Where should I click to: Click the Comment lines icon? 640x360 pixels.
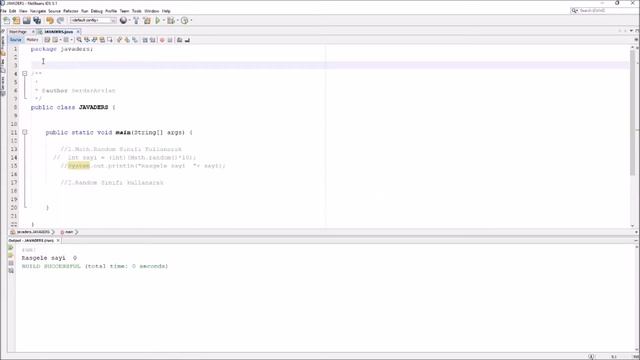pos(179,40)
